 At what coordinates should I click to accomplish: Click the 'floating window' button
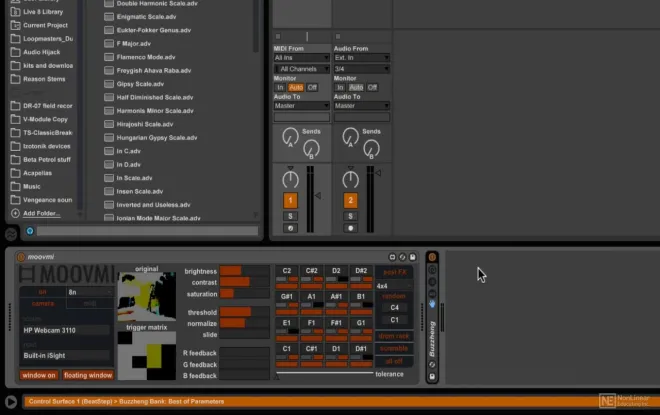(88, 375)
